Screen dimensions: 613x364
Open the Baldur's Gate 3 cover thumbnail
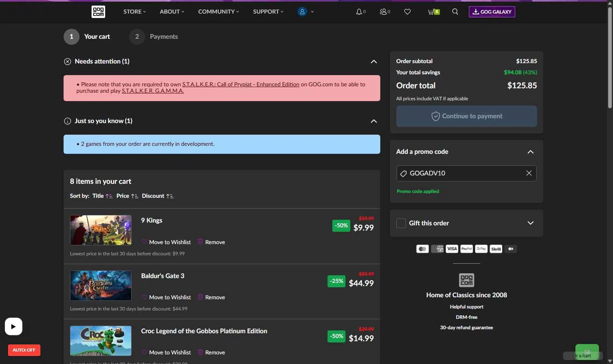[101, 286]
